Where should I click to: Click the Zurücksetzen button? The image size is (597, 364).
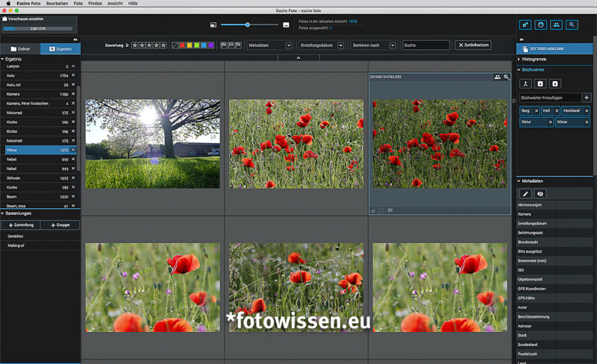(x=473, y=45)
